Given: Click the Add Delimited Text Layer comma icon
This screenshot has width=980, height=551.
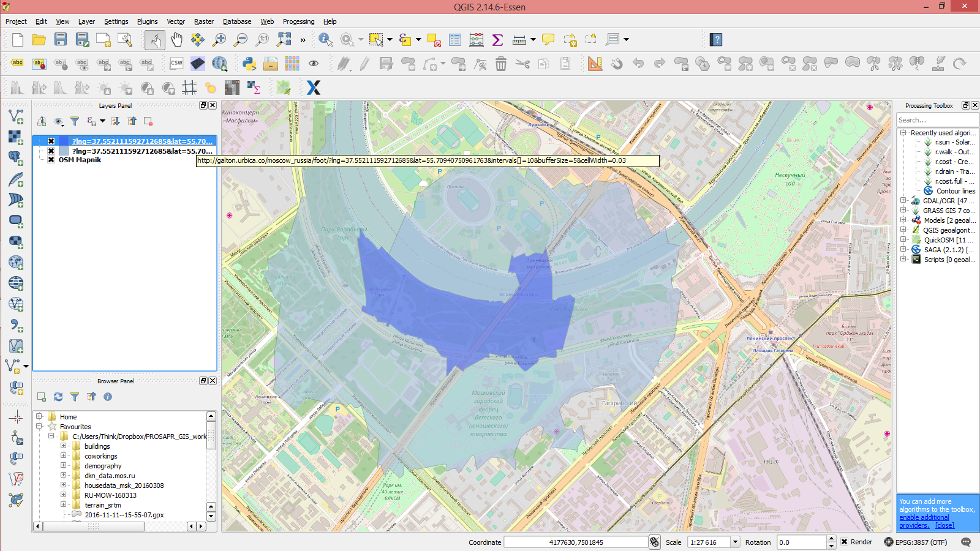Looking at the screenshot, I should pyautogui.click(x=16, y=324).
